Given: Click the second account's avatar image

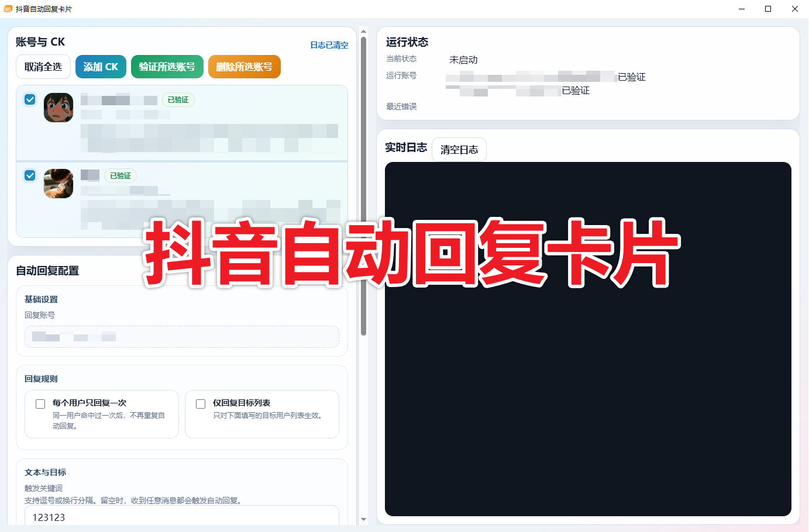Looking at the screenshot, I should pyautogui.click(x=58, y=184).
